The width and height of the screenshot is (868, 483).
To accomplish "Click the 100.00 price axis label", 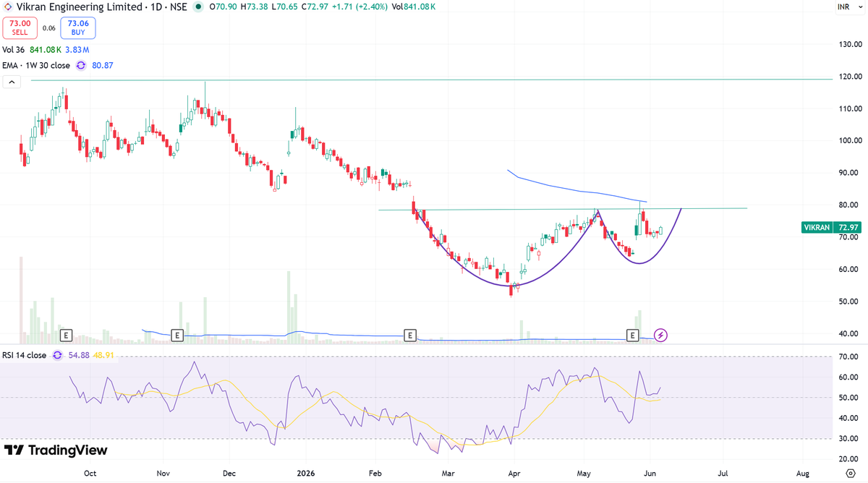I will tap(849, 140).
